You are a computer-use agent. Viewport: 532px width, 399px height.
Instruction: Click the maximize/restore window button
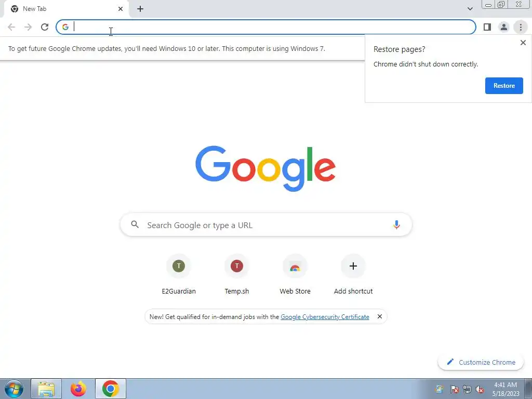501,4
